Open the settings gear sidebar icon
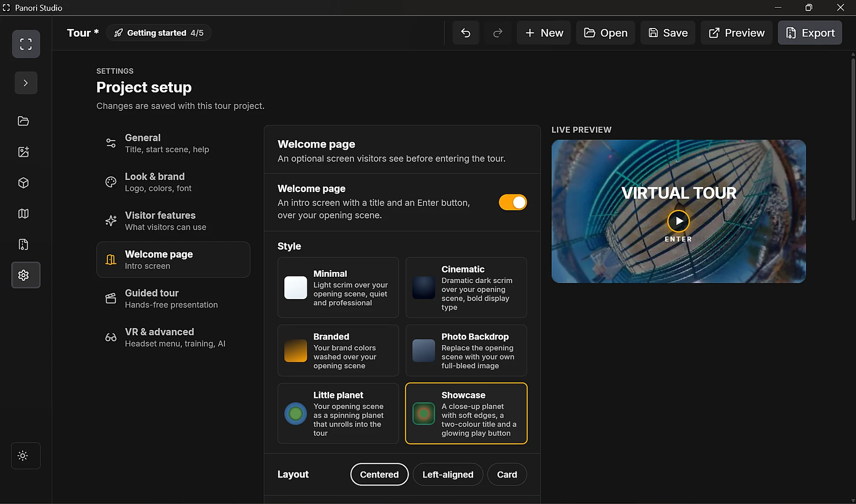The height and width of the screenshot is (504, 856). tap(26, 275)
